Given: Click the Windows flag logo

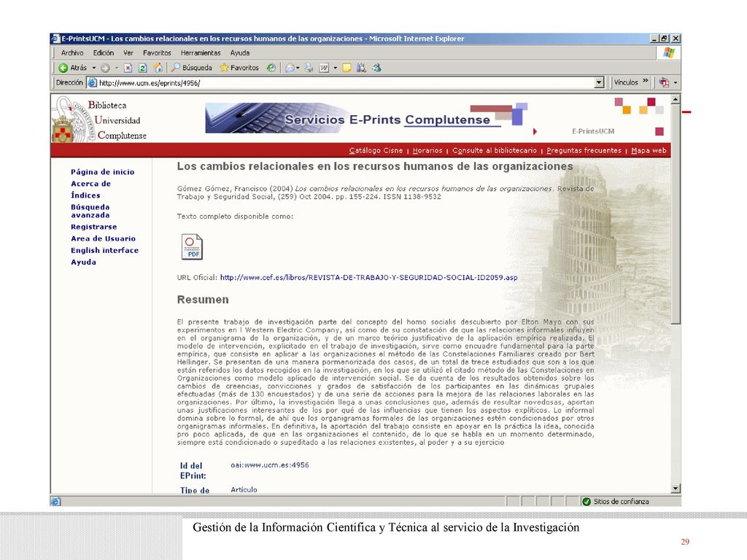Looking at the screenshot, I should click(x=668, y=52).
